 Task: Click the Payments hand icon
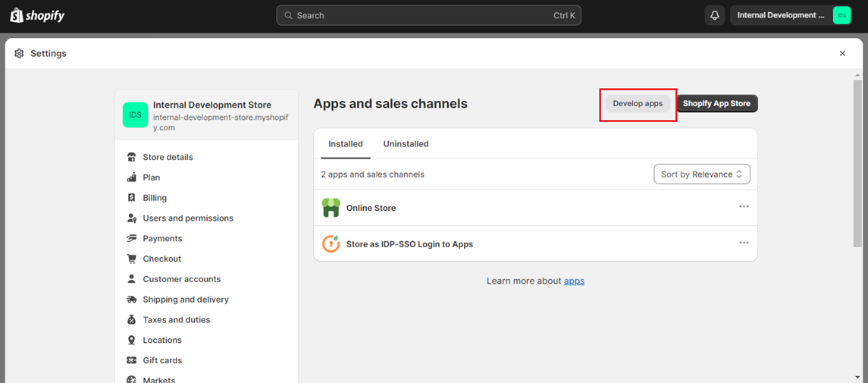click(x=132, y=239)
